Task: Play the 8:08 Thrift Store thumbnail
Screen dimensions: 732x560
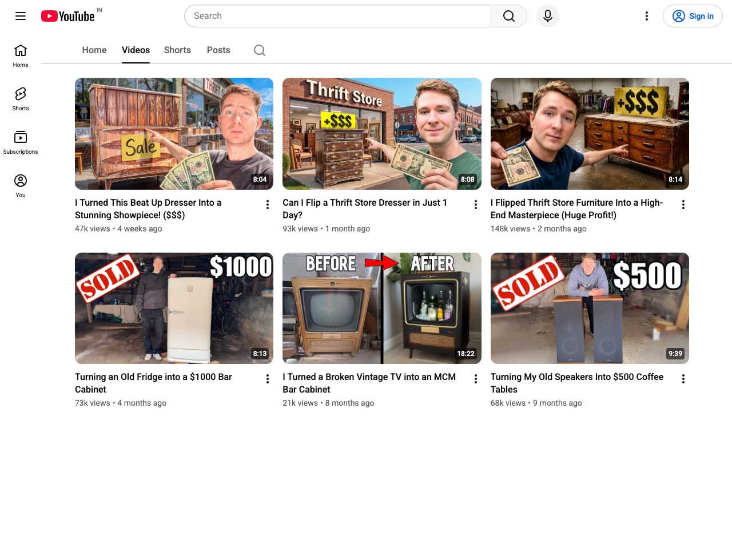Action: 382,134
